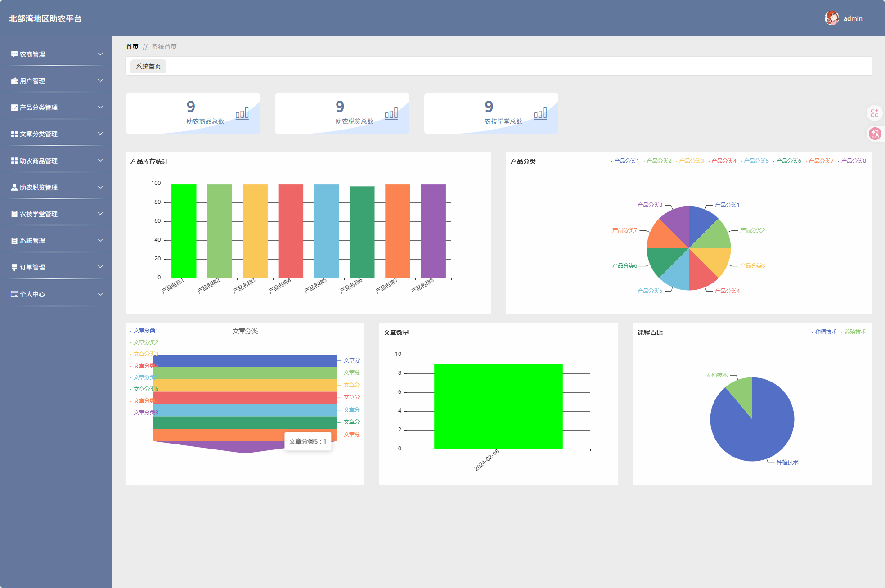Click the 产品分类管理 chart icon
Image resolution: width=885 pixels, height=588 pixels.
click(x=14, y=107)
